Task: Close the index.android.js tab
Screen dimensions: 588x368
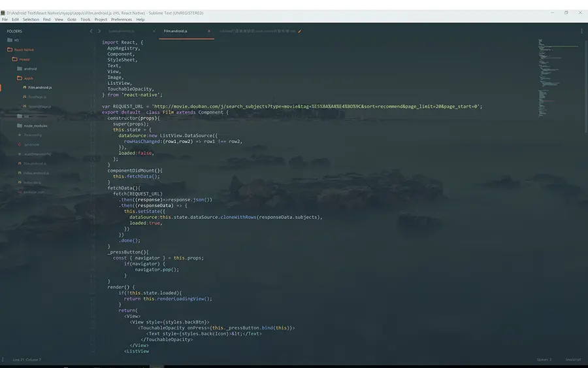Action: click(154, 31)
